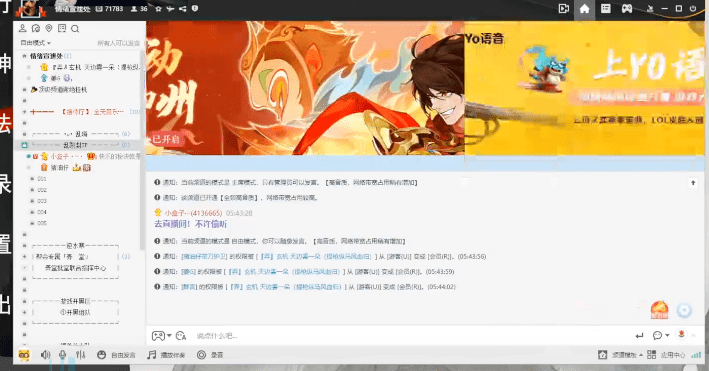
Task: Click the 播放伴奏 button in bottom bar
Action: [x=166, y=355]
